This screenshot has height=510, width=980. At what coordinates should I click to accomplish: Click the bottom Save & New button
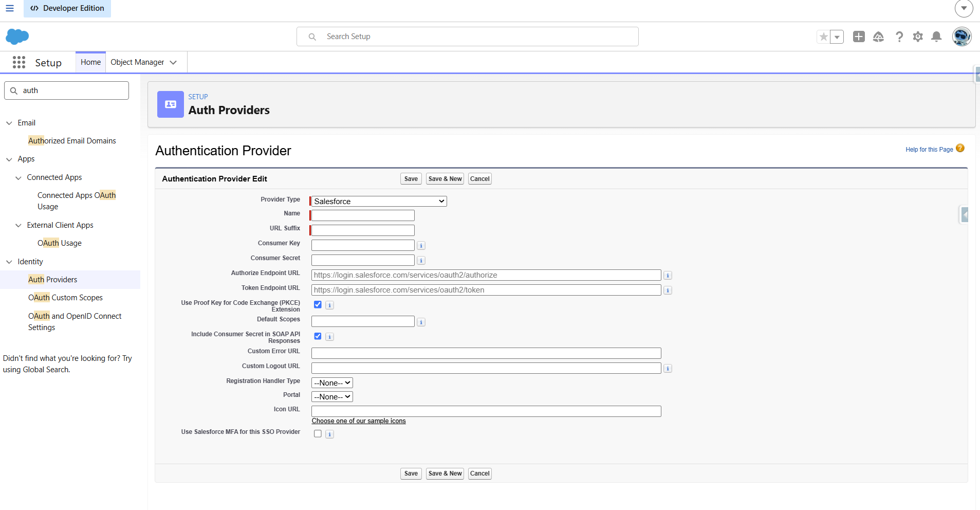(x=445, y=473)
